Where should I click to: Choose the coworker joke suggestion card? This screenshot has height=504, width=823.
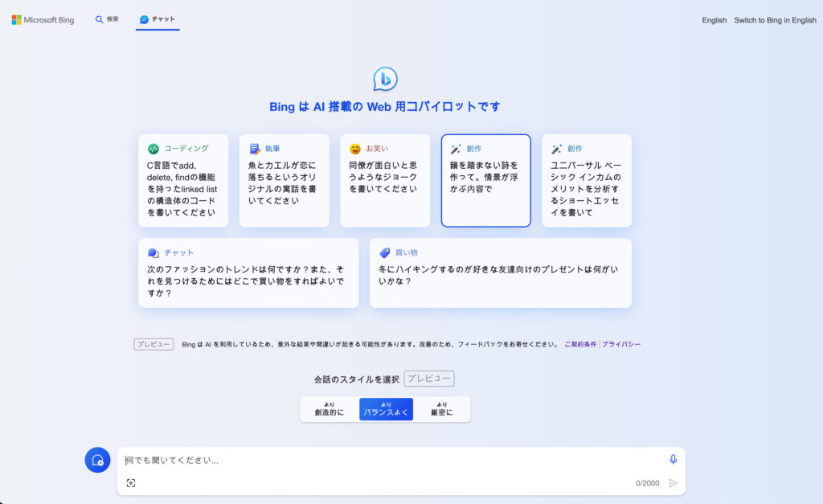385,181
